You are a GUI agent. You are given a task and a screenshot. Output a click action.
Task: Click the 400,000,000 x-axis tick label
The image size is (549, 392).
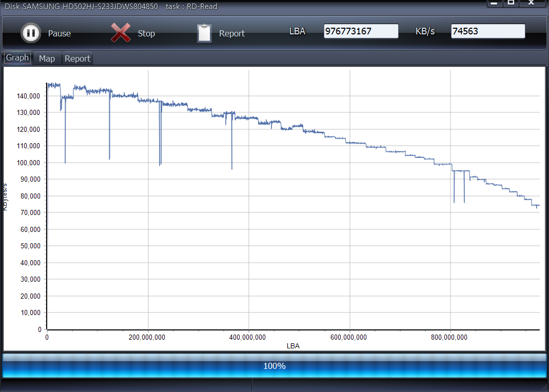click(248, 337)
